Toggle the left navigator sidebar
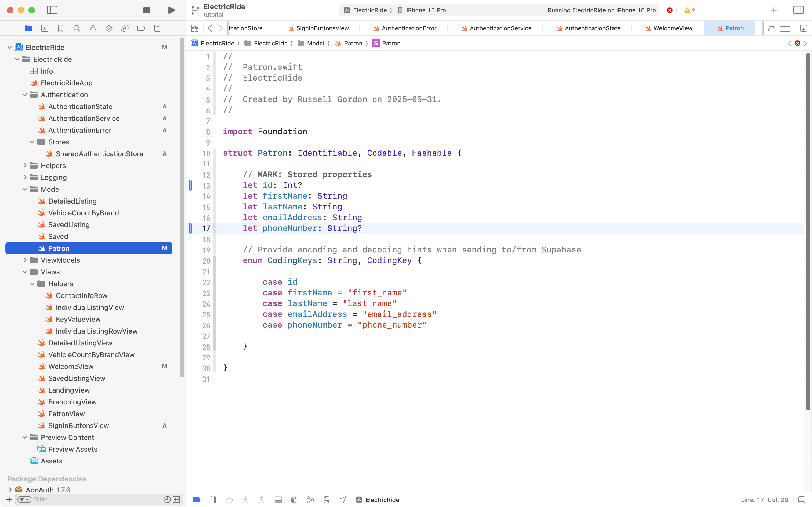Image resolution: width=812 pixels, height=507 pixels. click(52, 10)
